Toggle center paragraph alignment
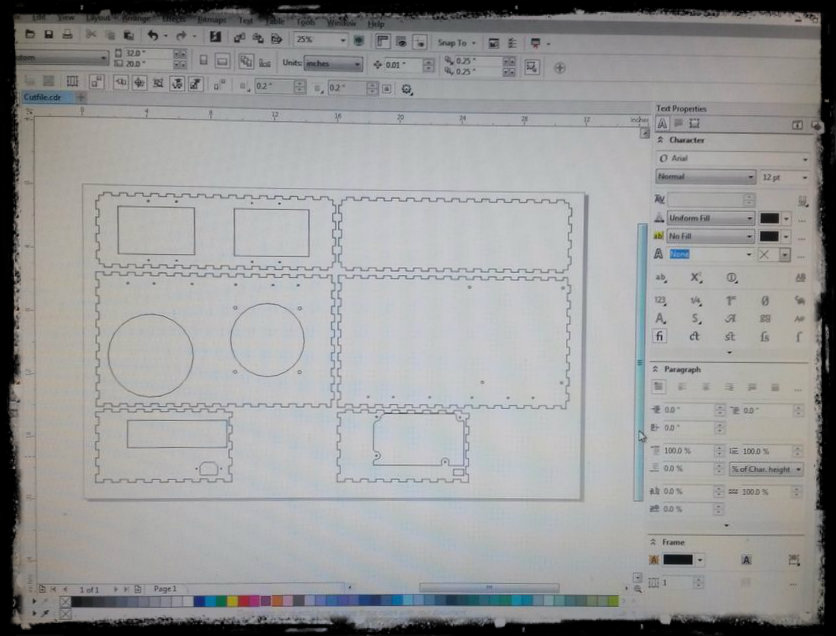The width and height of the screenshot is (836, 636). click(x=705, y=387)
